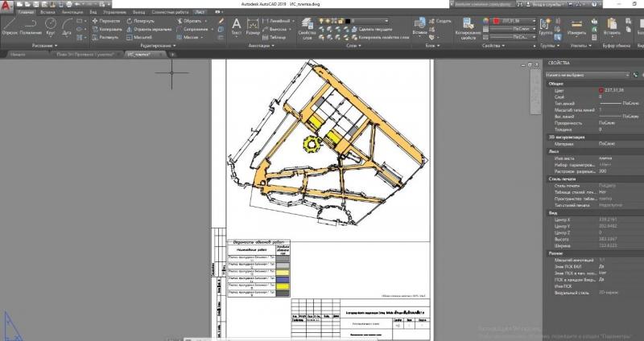Open Свойства слоя layer properties
Screen dimensions: 644x341
click(307, 28)
